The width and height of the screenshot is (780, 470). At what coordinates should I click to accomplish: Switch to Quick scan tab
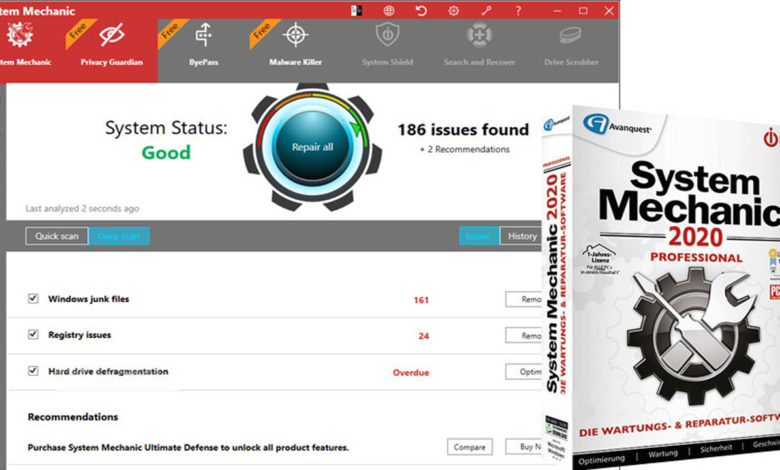[57, 236]
